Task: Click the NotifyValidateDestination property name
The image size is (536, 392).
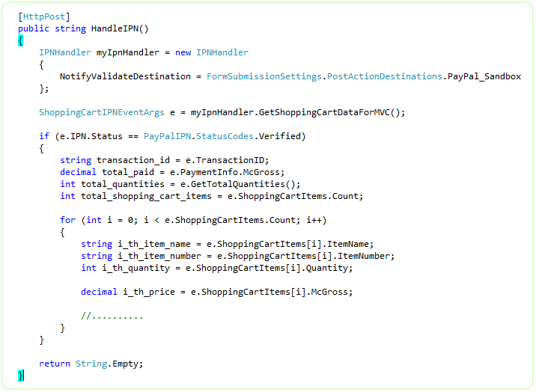Action: pyautogui.click(x=125, y=76)
